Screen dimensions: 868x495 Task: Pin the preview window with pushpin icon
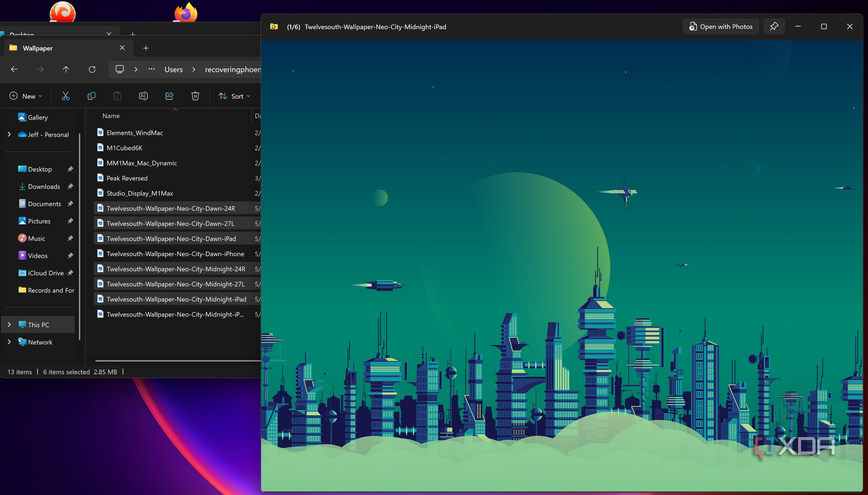[774, 26]
